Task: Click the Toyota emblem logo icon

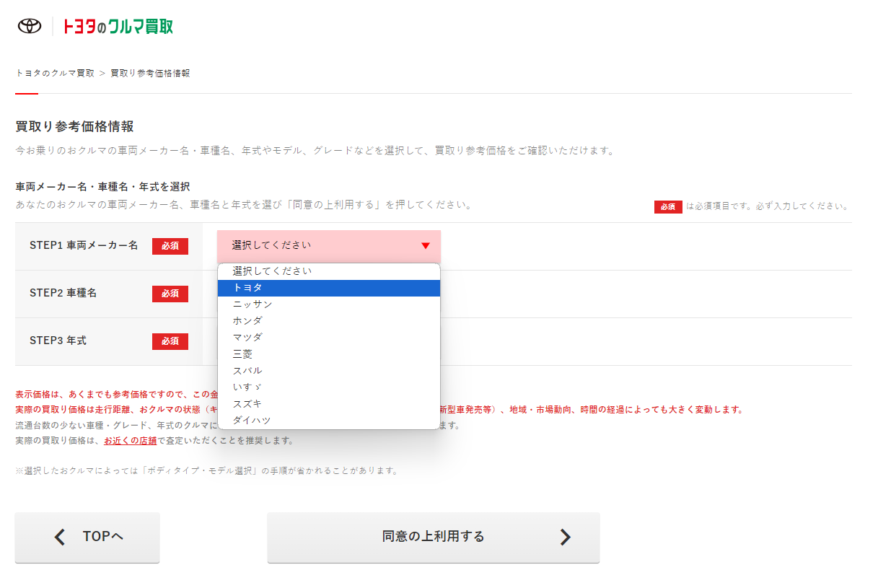Action: tap(30, 27)
